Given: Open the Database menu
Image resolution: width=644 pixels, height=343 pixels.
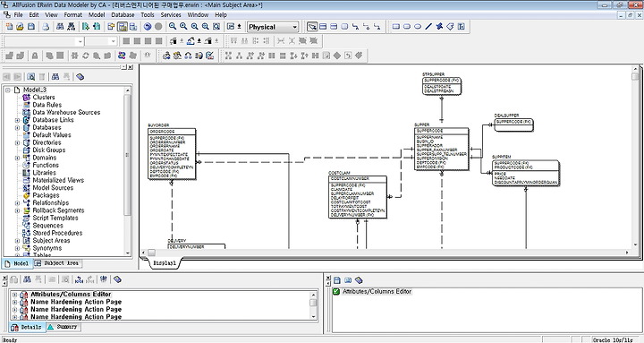Looking at the screenshot, I should pyautogui.click(x=123, y=15).
